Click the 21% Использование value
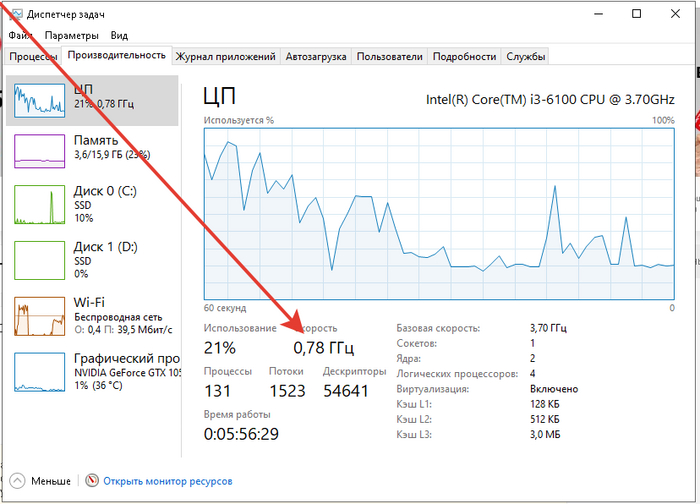Screen dimensions: 700x504 pos(220,348)
